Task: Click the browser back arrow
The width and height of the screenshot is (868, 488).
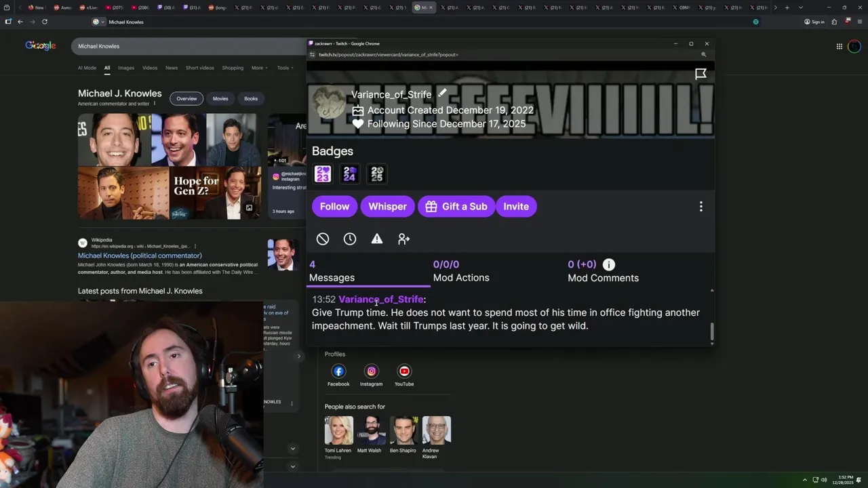Action: coord(20,22)
